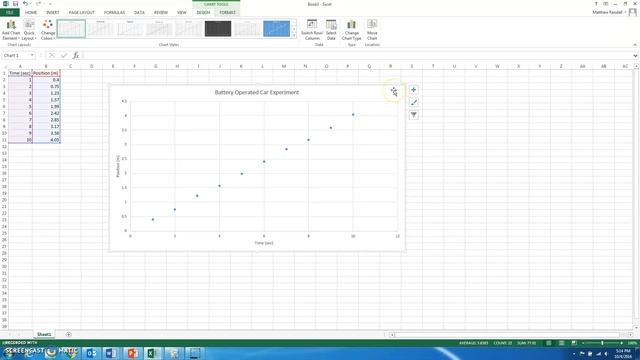The height and width of the screenshot is (360, 640).
Task: Click the zoom slider handle
Action: click(602, 343)
